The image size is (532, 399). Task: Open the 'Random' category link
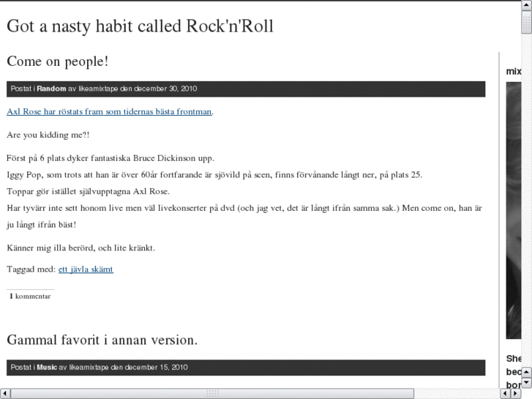click(51, 89)
